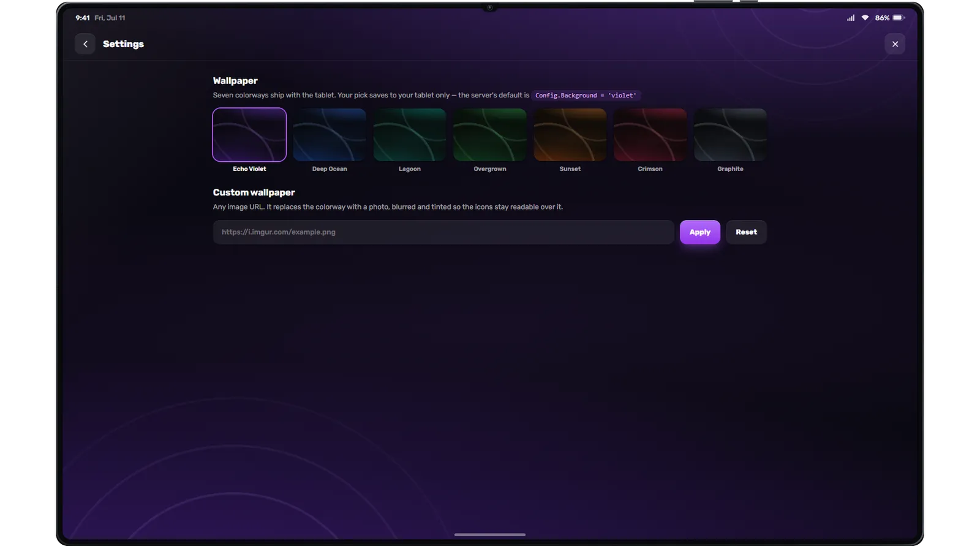Click the Reset button
The height and width of the screenshot is (546, 980).
click(746, 232)
